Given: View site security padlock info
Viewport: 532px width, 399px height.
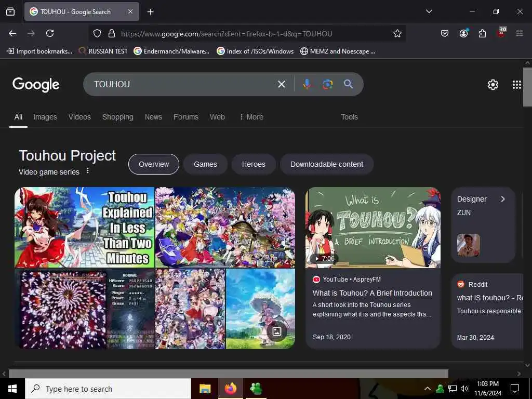Looking at the screenshot, I should (112, 34).
